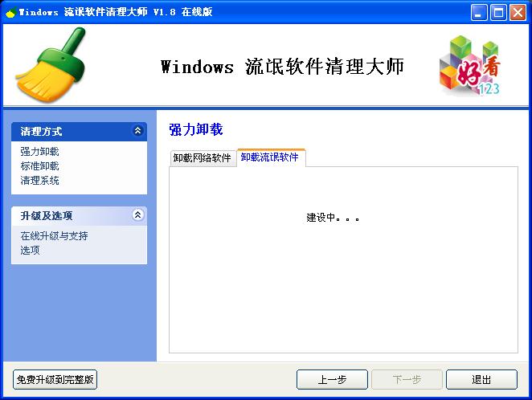532x400 pixels.
Task: Maximize the application window
Action: point(498,13)
